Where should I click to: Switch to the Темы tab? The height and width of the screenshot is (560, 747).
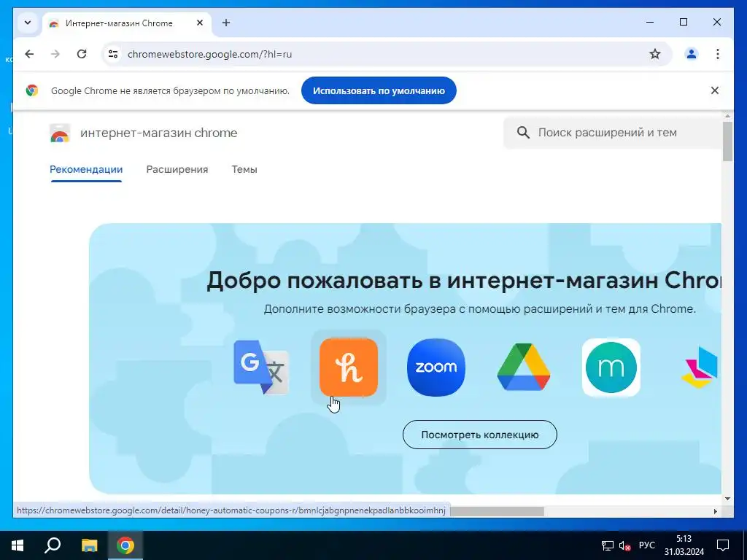click(244, 169)
